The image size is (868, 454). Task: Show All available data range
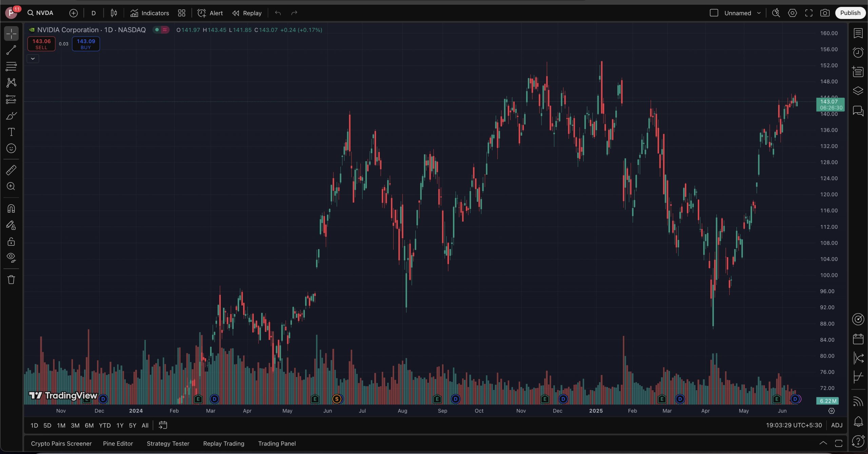point(145,425)
